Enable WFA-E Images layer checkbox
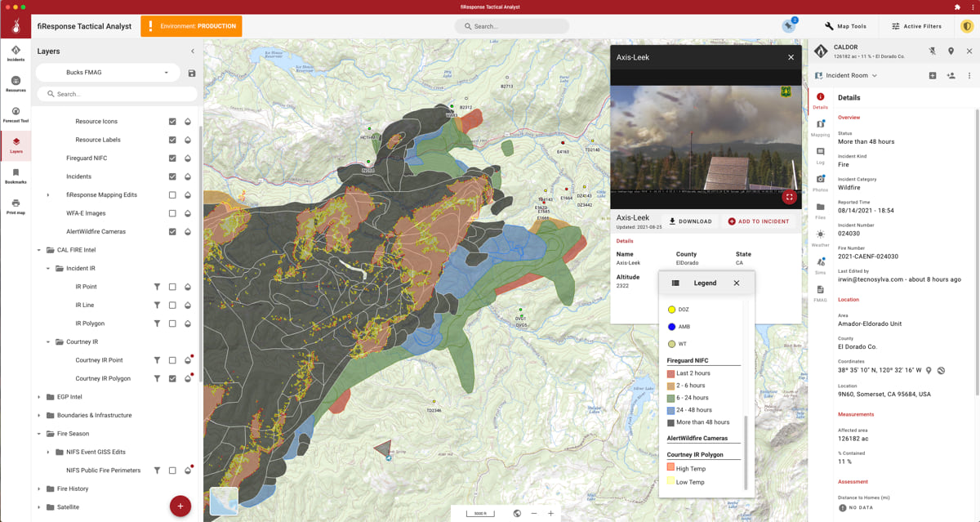The width and height of the screenshot is (980, 522). click(172, 213)
